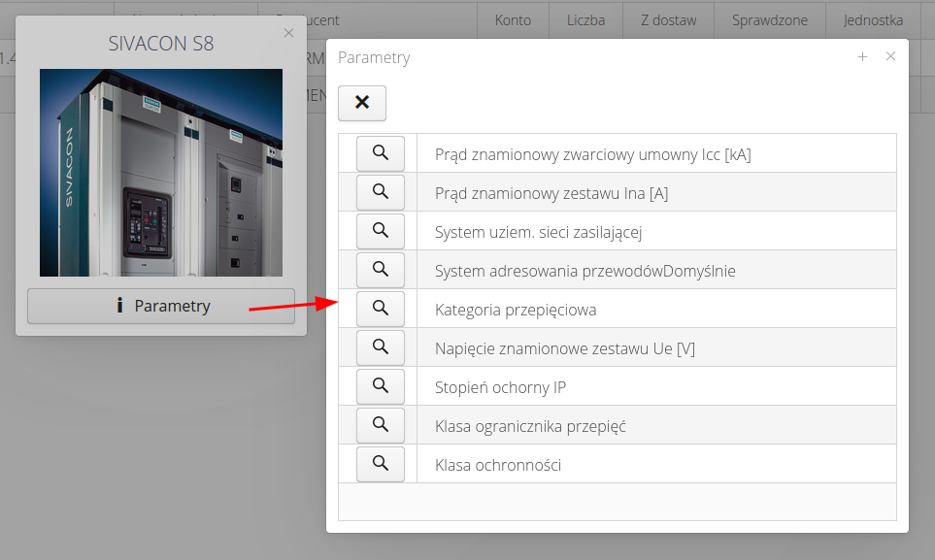
Task: Click magnifier for Prąd znamionowy zwarciowy umowny Icc
Action: (381, 153)
